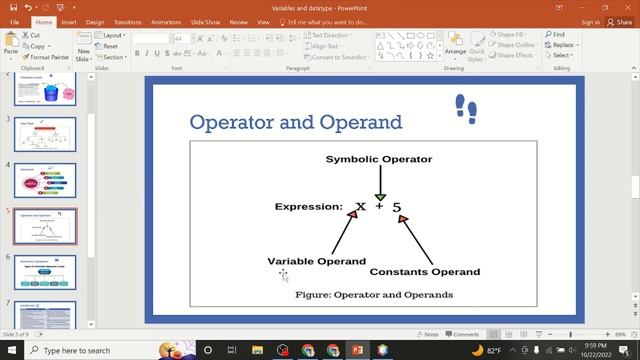Copy the selection
Screen dimensions: 640x360
pos(33,46)
